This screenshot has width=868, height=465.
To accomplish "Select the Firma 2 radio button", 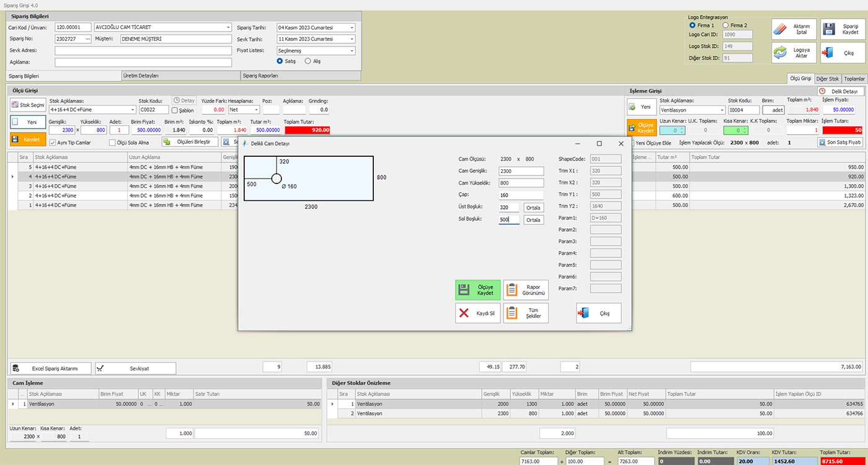I will [725, 25].
